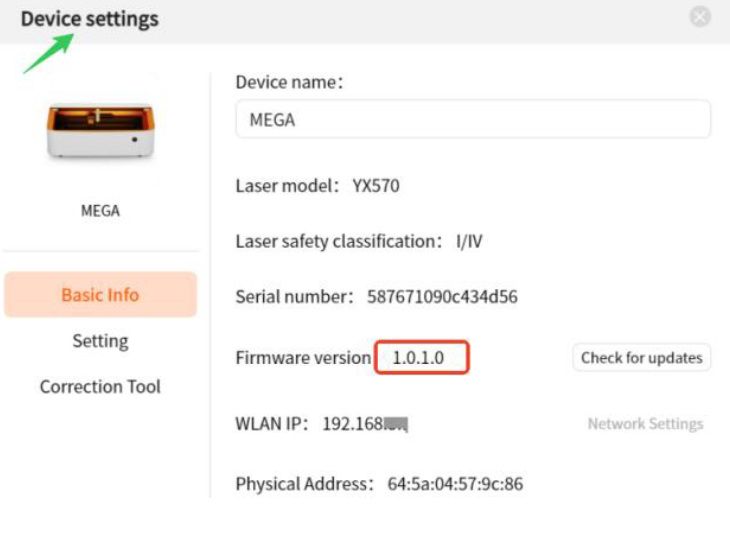The height and width of the screenshot is (558, 730).
Task: Click the Device settings title text
Action: 90,19
